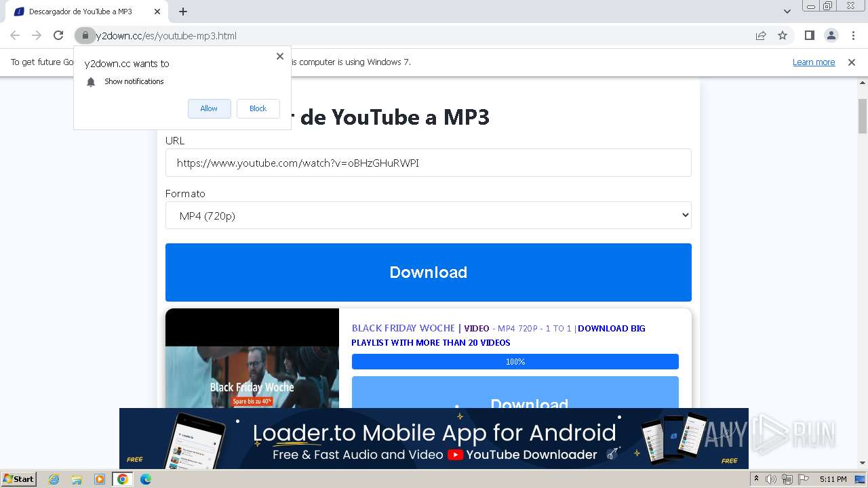The height and width of the screenshot is (488, 868).
Task: Click the light blue Download result button
Action: pos(515,393)
